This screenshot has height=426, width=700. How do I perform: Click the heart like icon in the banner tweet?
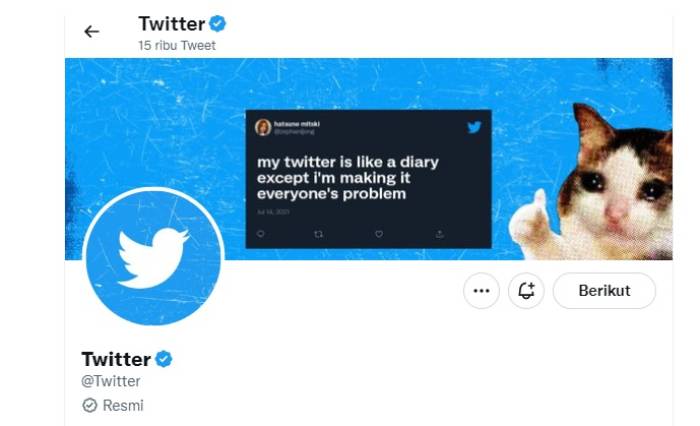(379, 233)
